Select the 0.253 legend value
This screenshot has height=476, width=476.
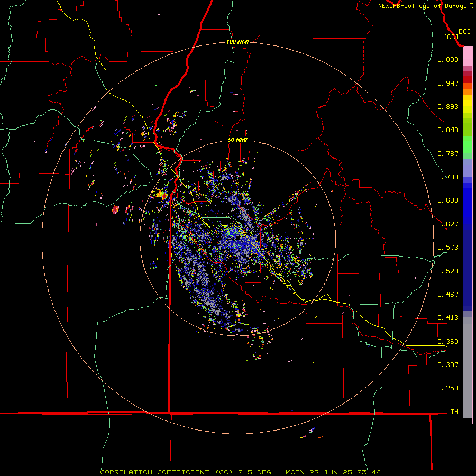click(x=448, y=388)
